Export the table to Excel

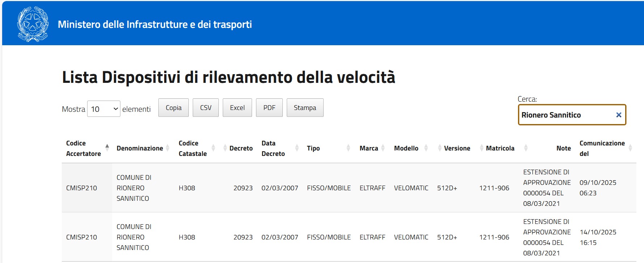[x=237, y=108]
